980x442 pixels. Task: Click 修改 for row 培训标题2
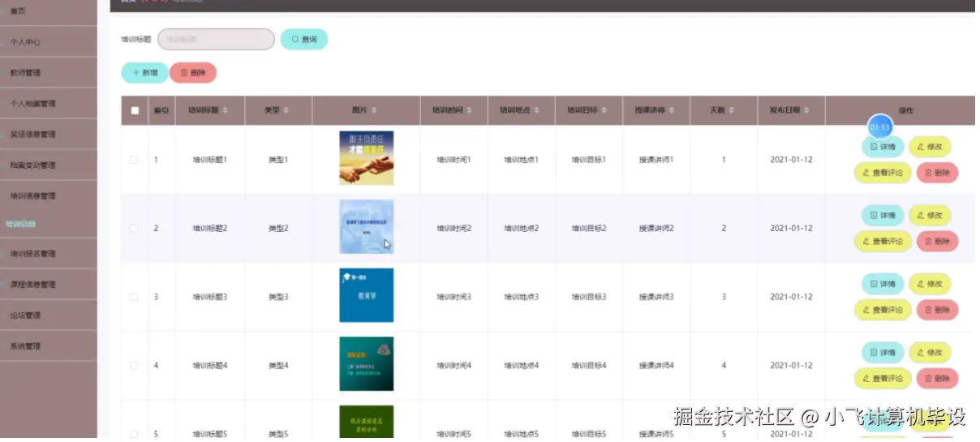tap(930, 216)
